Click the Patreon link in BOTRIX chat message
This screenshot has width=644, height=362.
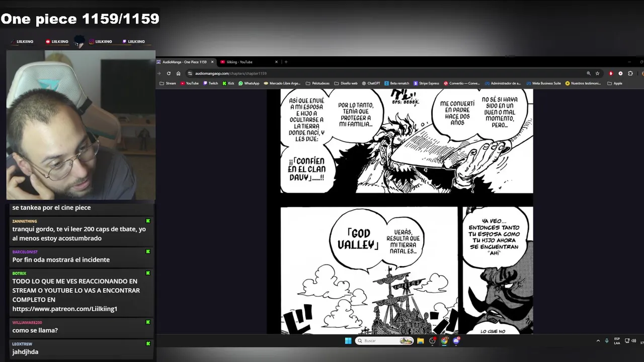click(64, 309)
